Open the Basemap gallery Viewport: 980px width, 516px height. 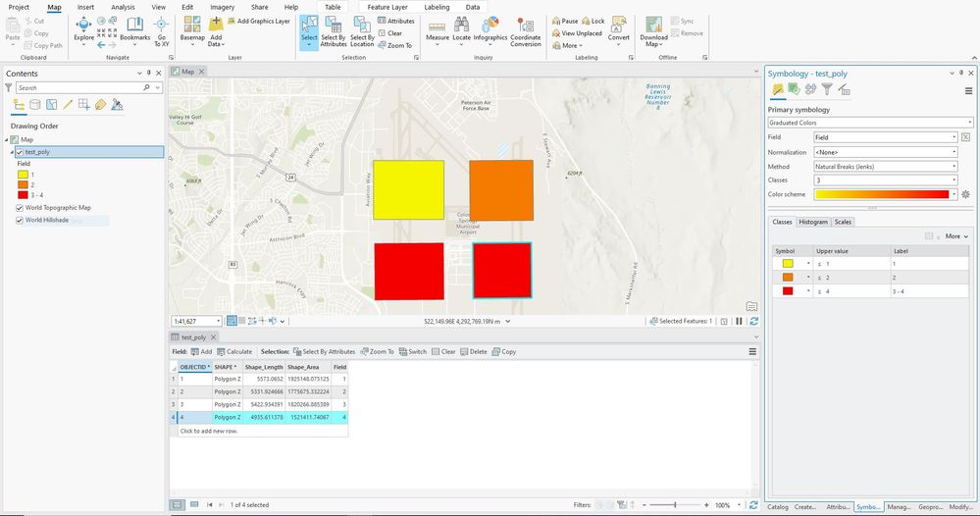click(192, 31)
